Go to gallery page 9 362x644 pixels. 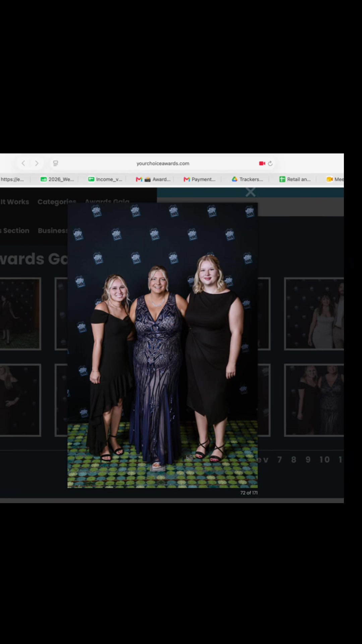tap(308, 460)
